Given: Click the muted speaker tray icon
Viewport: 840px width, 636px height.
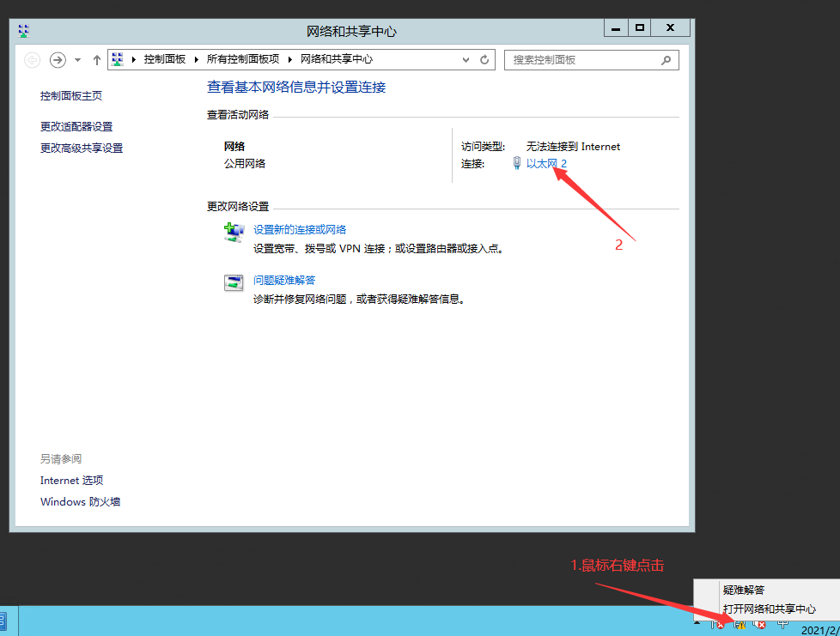Looking at the screenshot, I should point(759,624).
